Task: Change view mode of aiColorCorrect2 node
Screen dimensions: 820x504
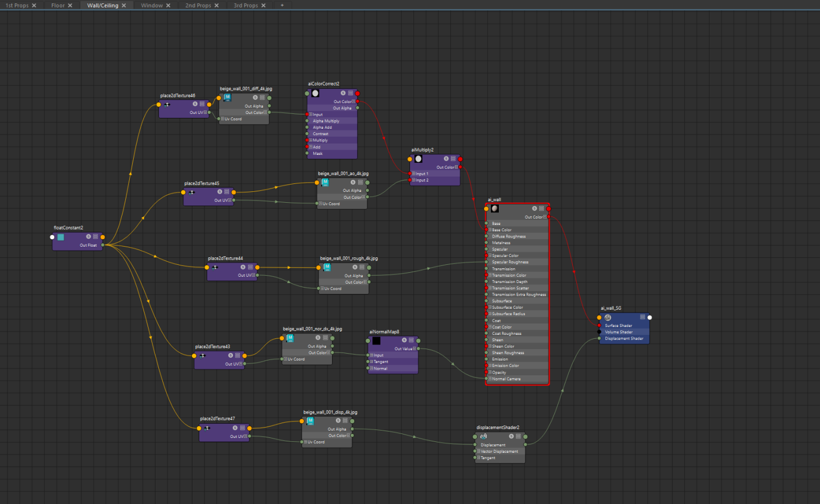Action: point(350,93)
